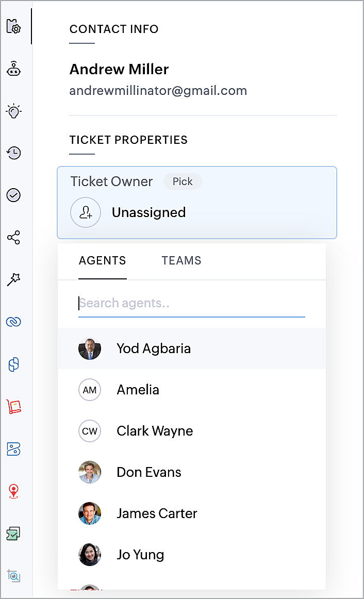Image resolution: width=364 pixels, height=599 pixels.
Task: Open the ticket properties settings icon
Action: pos(14,26)
